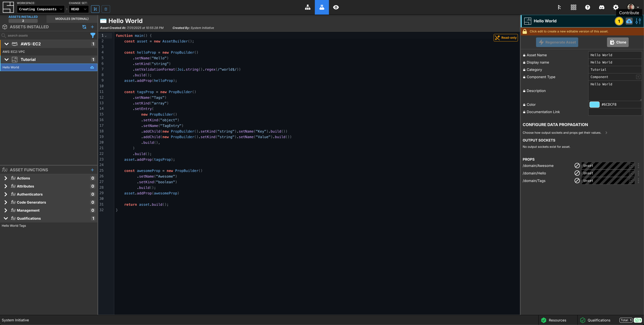The image size is (644, 325).
Task: Fold code at line 1 arrow
Action: tap(106, 36)
